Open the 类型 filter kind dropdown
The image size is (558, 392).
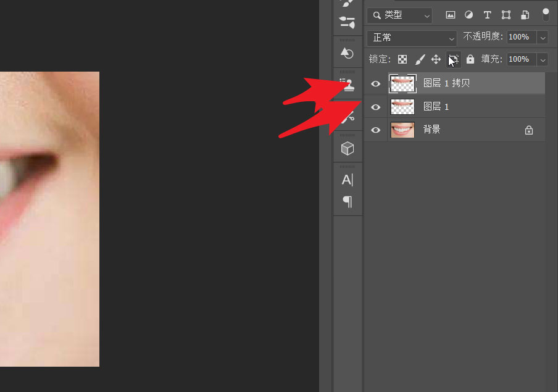click(399, 15)
